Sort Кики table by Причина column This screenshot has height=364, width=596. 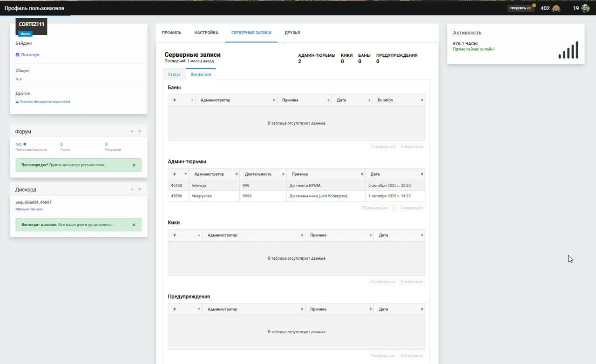pyautogui.click(x=339, y=235)
